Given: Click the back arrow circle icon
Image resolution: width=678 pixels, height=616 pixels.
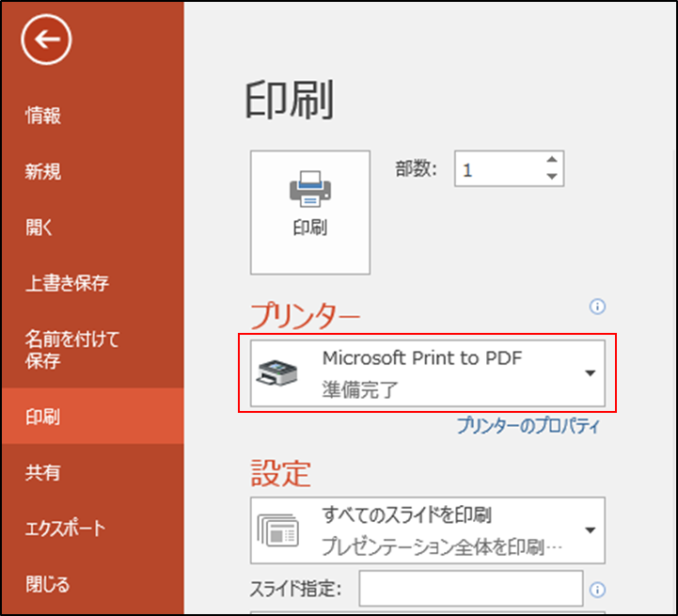Looking at the screenshot, I should [46, 39].
